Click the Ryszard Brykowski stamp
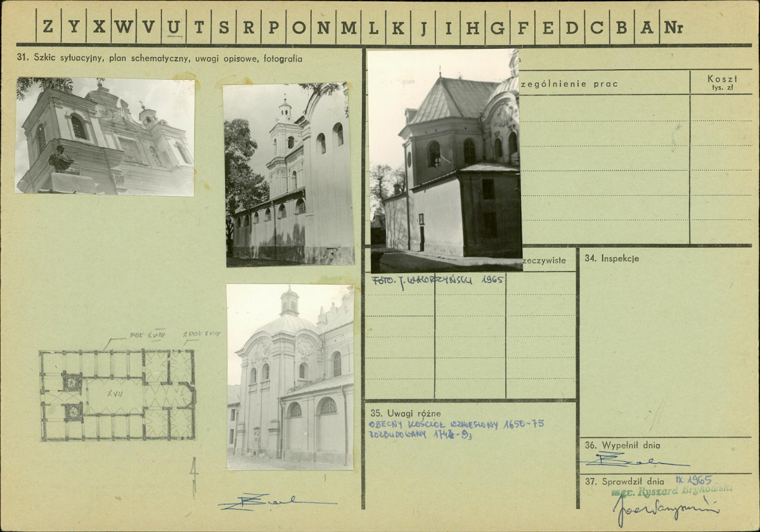760x532 pixels. [x=672, y=491]
